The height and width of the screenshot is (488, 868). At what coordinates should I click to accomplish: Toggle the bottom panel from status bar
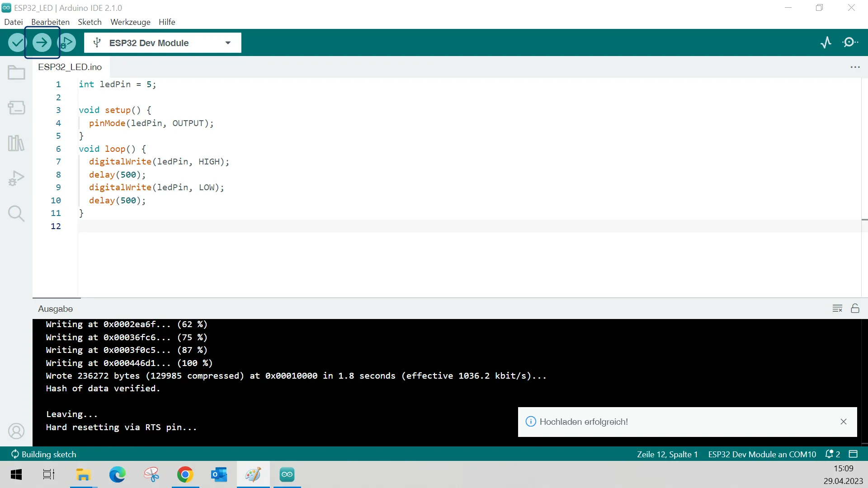point(853,454)
